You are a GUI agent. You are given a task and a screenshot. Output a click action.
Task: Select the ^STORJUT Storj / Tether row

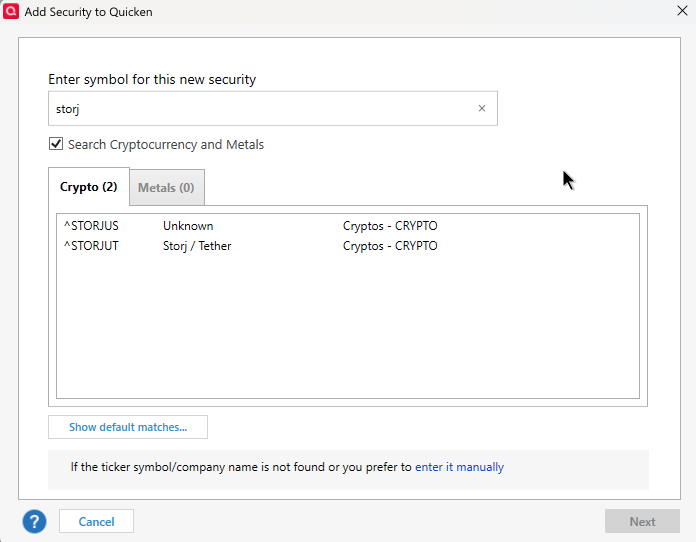[x=348, y=246]
